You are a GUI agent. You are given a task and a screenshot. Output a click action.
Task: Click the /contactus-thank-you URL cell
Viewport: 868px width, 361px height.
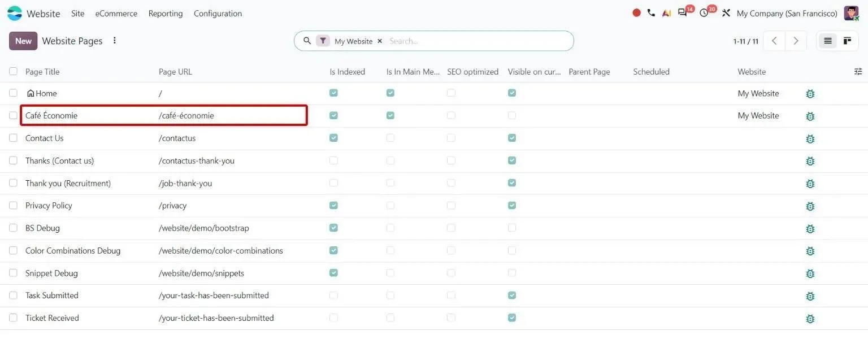tap(197, 161)
